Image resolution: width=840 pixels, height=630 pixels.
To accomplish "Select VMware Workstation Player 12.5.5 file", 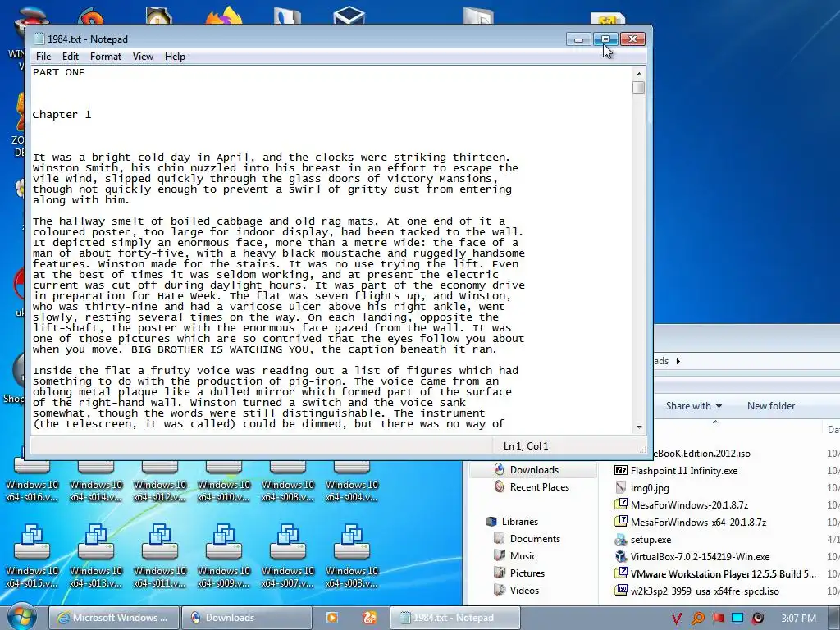I will point(724,573).
